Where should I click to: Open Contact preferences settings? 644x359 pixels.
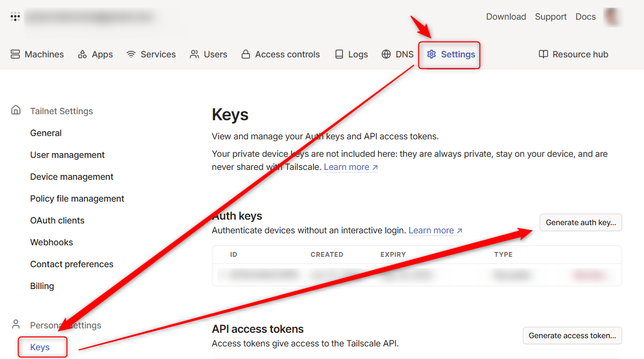click(x=72, y=264)
